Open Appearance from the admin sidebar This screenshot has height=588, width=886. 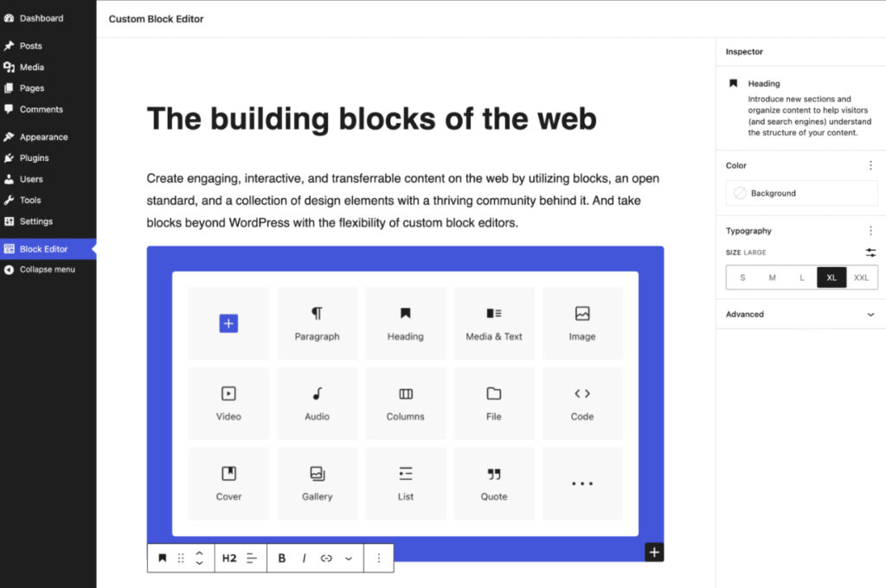click(42, 137)
